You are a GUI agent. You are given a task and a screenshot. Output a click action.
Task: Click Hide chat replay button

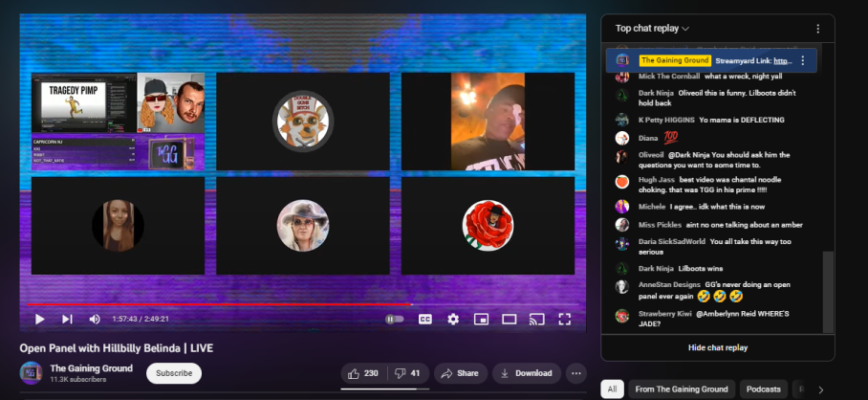[717, 347]
